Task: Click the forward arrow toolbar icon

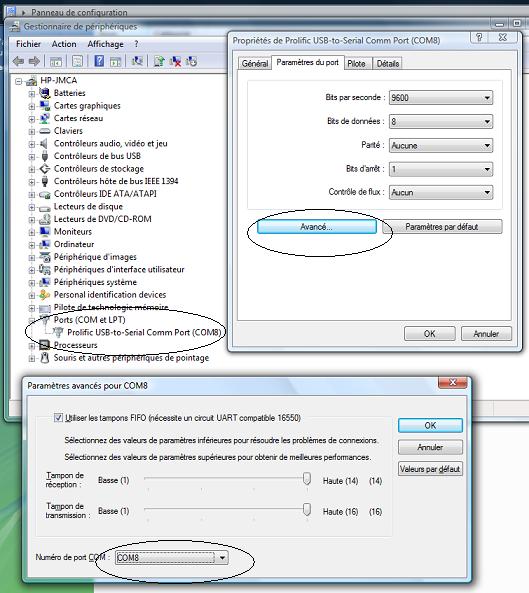Action: 34,61
